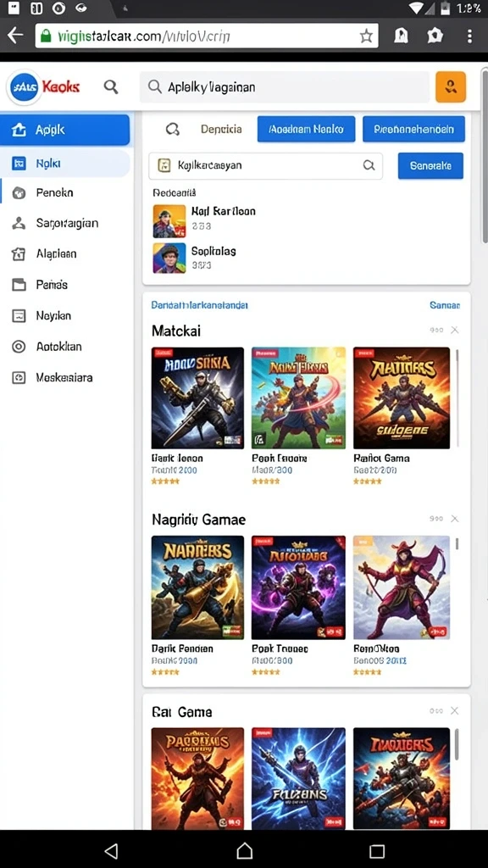Open the middle blue cover in Rai Game
The image size is (488, 868).
(299, 778)
